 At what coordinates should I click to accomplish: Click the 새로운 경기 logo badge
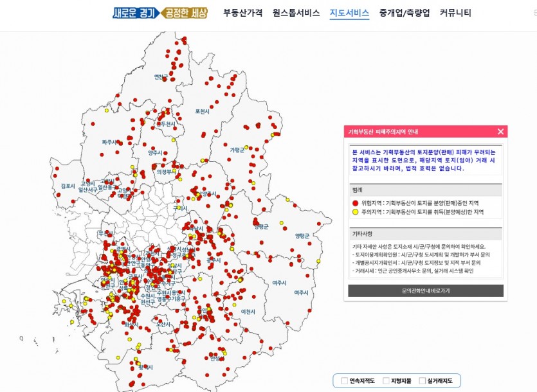pos(136,13)
